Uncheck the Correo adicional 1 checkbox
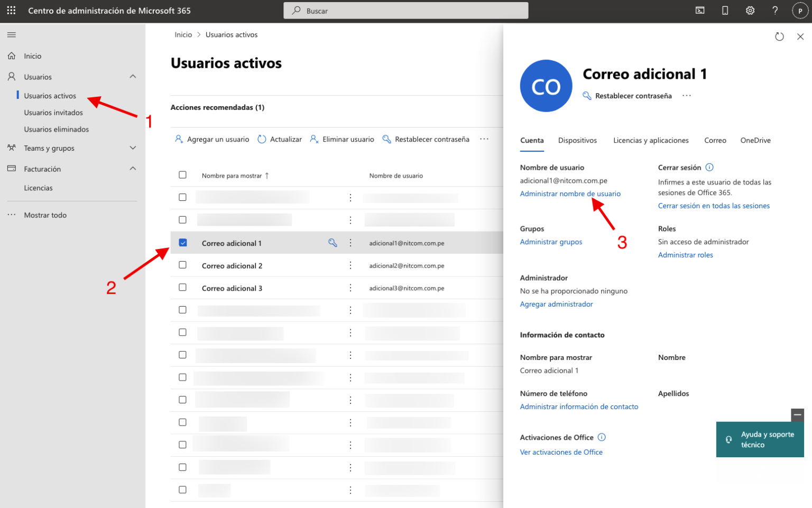The image size is (812, 508). click(x=182, y=243)
